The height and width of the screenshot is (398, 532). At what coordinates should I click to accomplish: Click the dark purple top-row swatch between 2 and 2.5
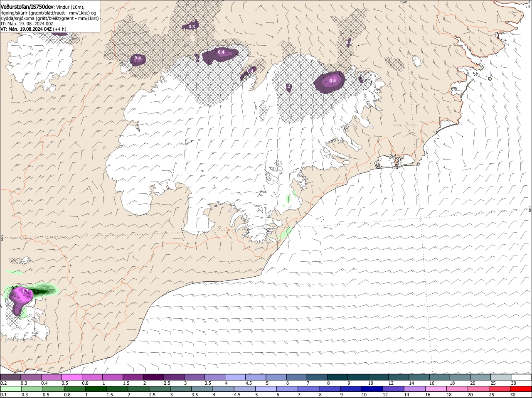pos(153,377)
